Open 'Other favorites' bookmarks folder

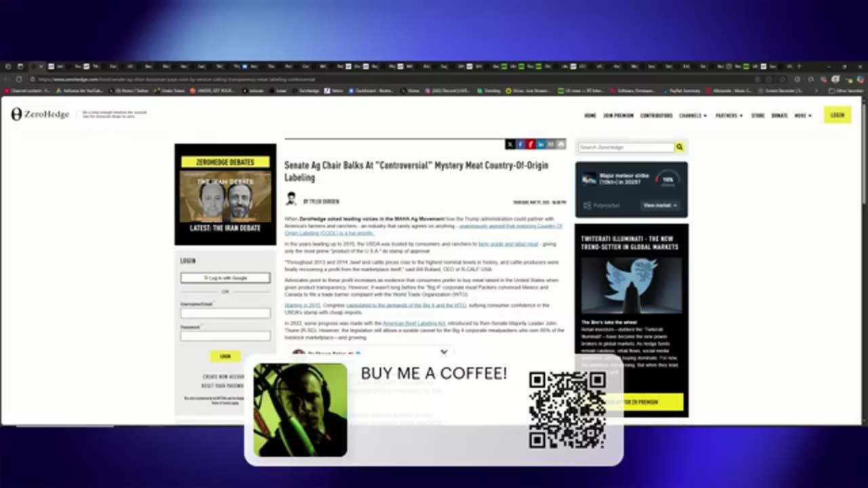[846, 90]
